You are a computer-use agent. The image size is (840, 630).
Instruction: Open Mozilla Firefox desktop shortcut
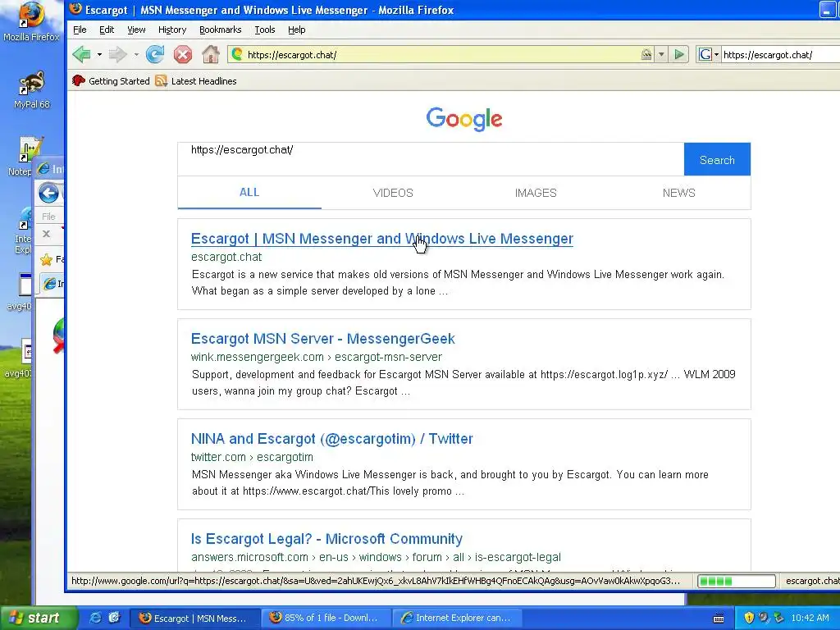tap(31, 22)
